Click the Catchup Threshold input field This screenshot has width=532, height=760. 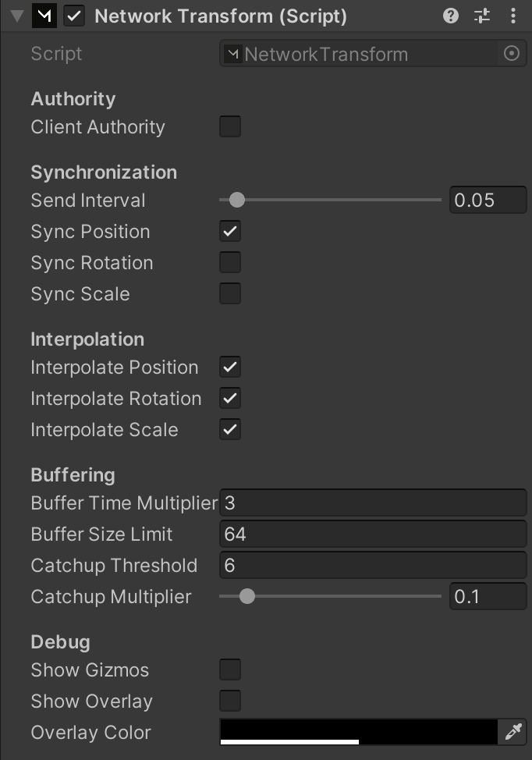coord(373,565)
